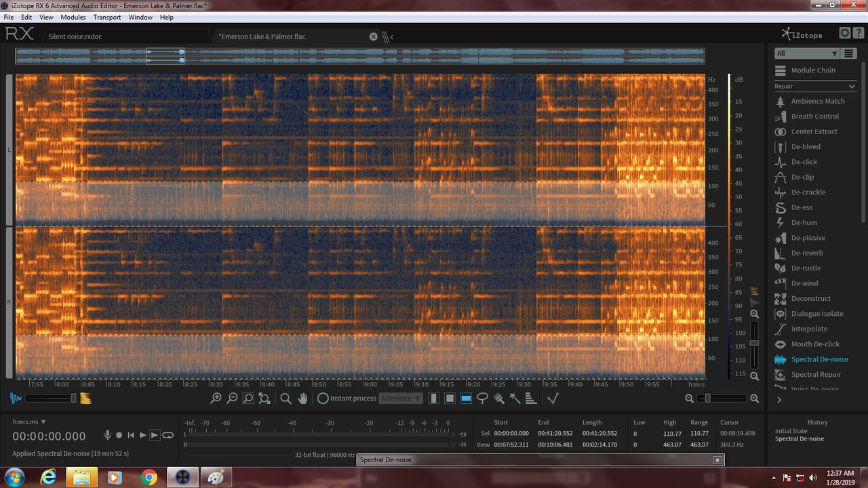Select the zoom magnifier tool
Viewport: 868px width, 488px height.
tap(286, 399)
